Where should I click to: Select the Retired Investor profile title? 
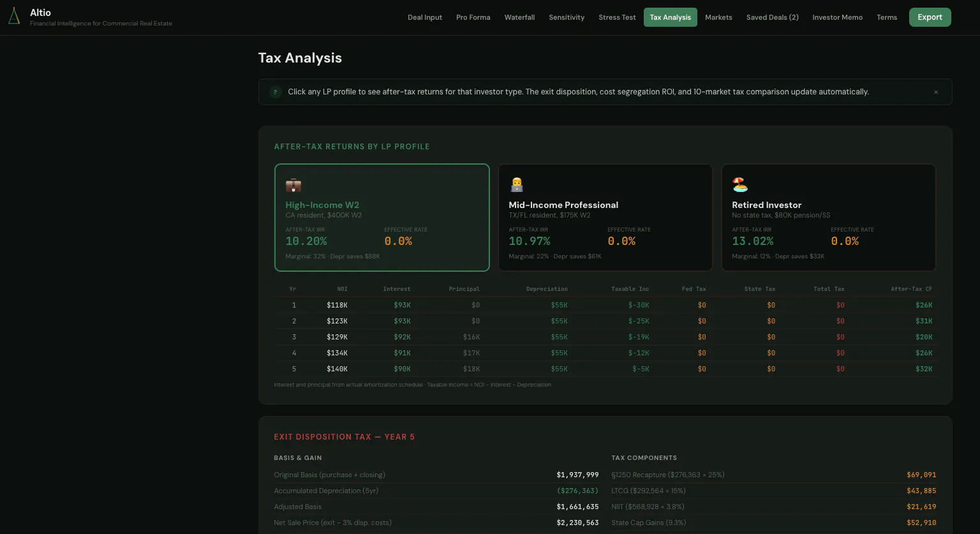point(766,205)
